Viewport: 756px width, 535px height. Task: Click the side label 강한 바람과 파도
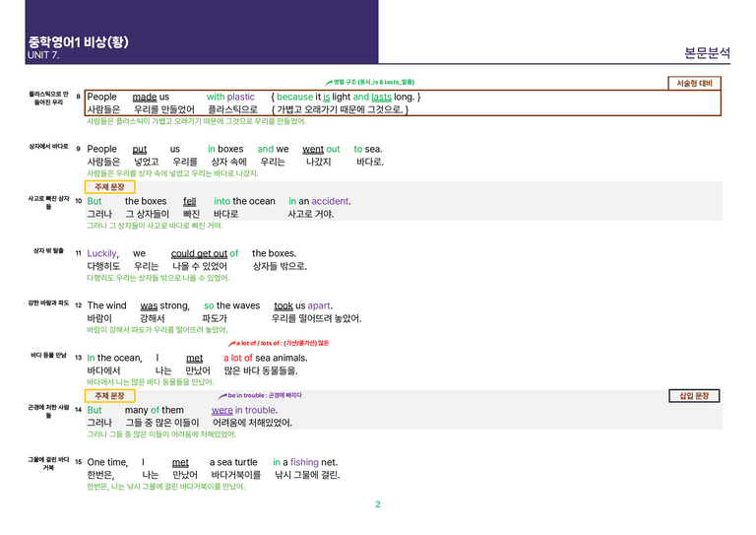pos(48,302)
